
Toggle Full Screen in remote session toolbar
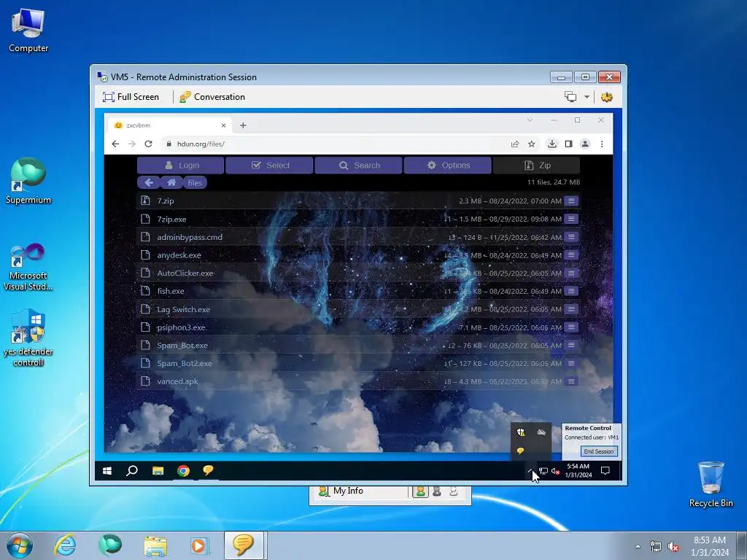click(131, 97)
